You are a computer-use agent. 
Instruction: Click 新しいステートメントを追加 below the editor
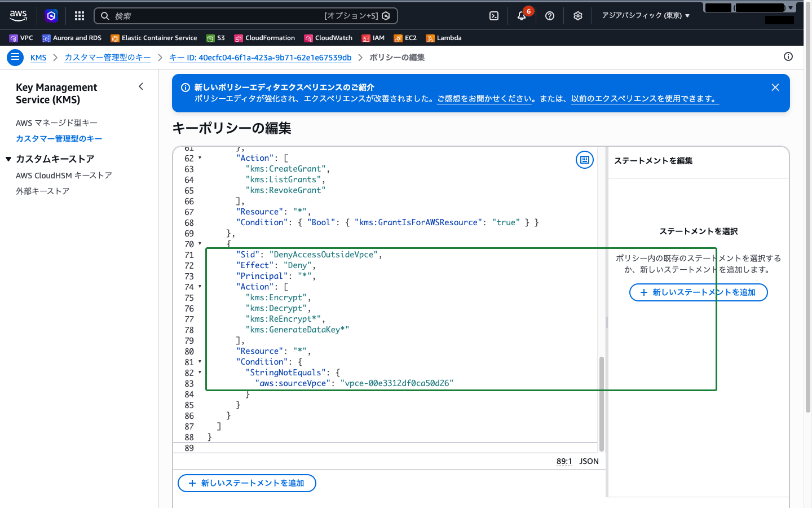pyautogui.click(x=247, y=483)
